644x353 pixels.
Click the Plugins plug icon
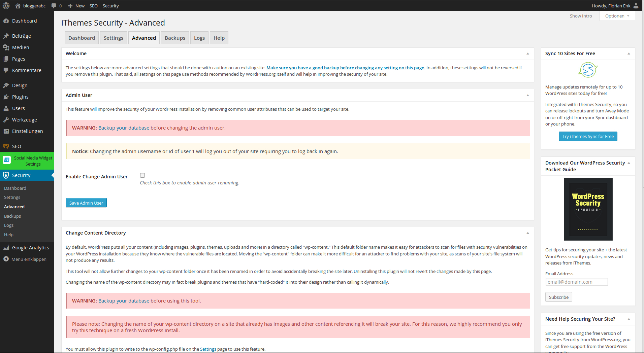[x=6, y=97]
